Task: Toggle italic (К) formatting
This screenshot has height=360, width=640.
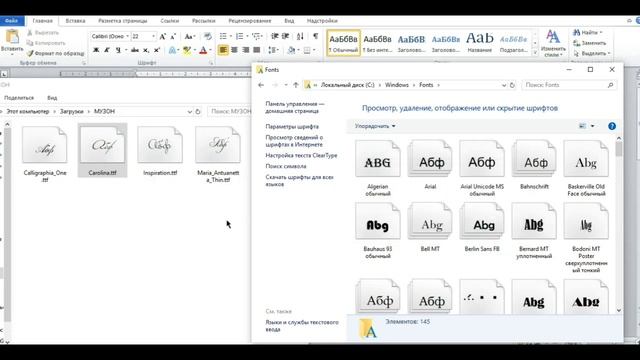Action: 107,50
